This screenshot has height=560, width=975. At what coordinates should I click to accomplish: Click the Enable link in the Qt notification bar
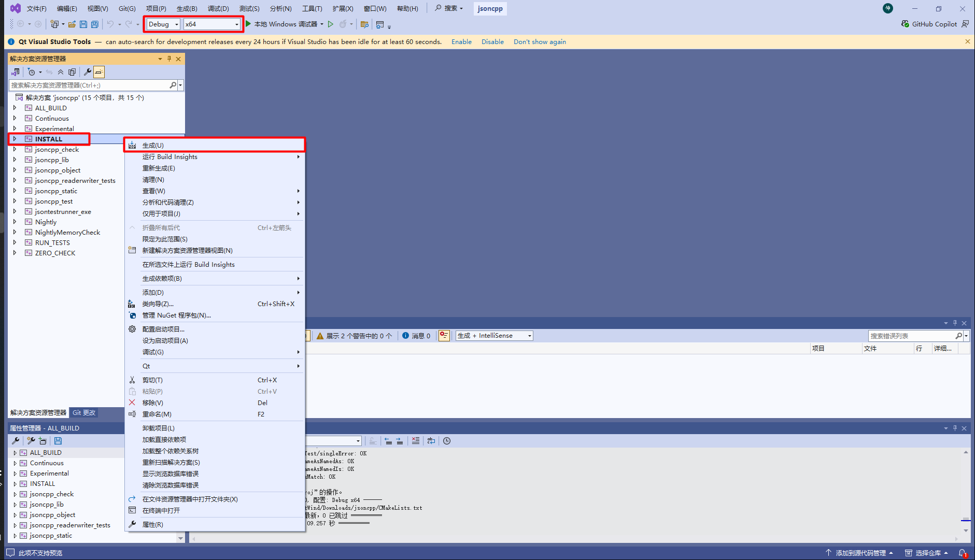[x=461, y=42]
